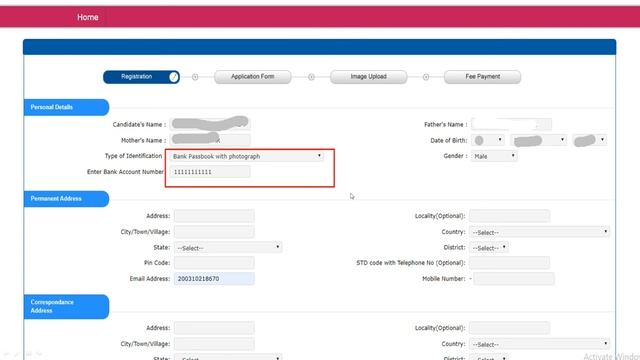Click Correspondence Address field
This screenshot has width=640, height=360.
click(x=214, y=328)
